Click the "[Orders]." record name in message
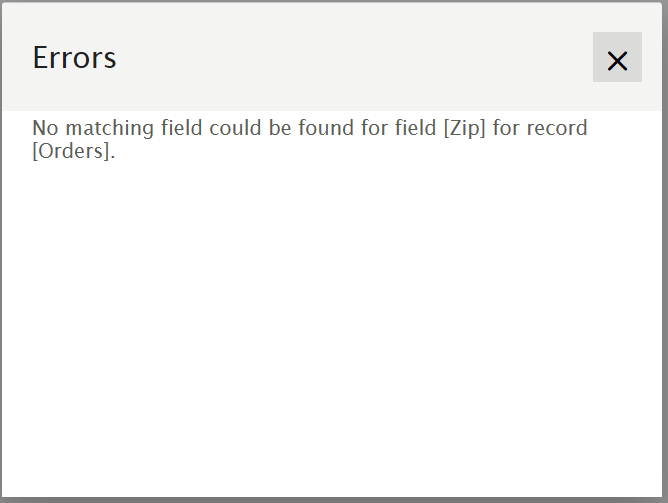 tap(73, 153)
